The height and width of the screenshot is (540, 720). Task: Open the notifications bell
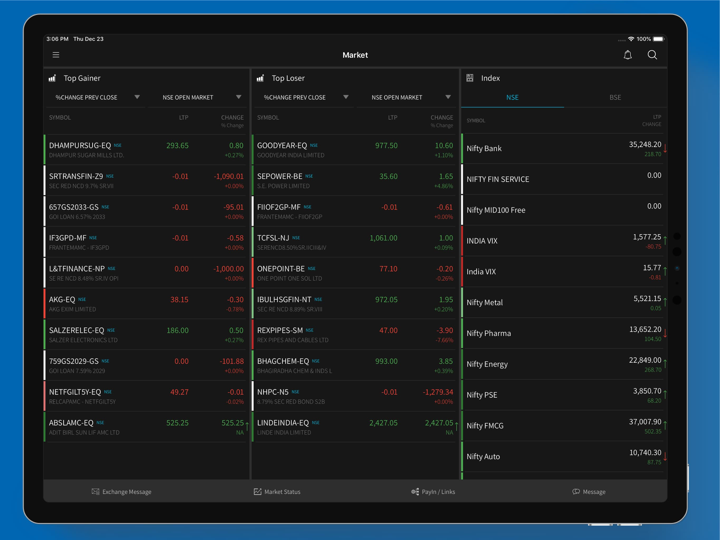[628, 55]
